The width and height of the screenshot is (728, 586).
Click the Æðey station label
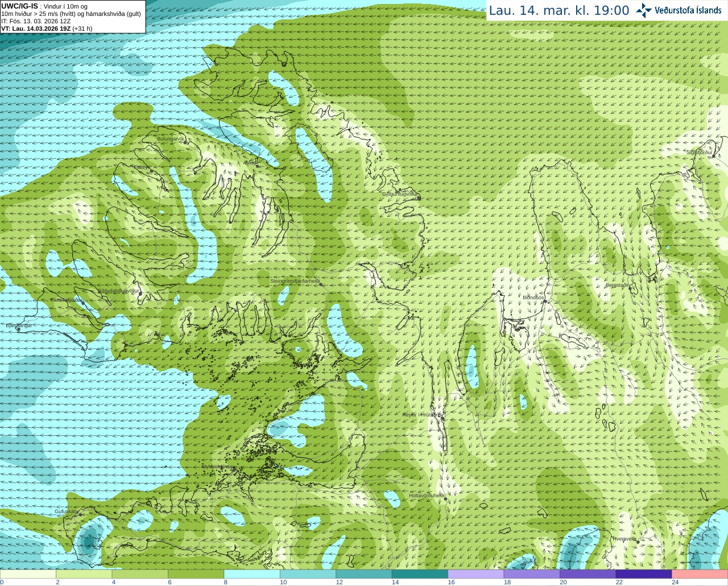249,163
